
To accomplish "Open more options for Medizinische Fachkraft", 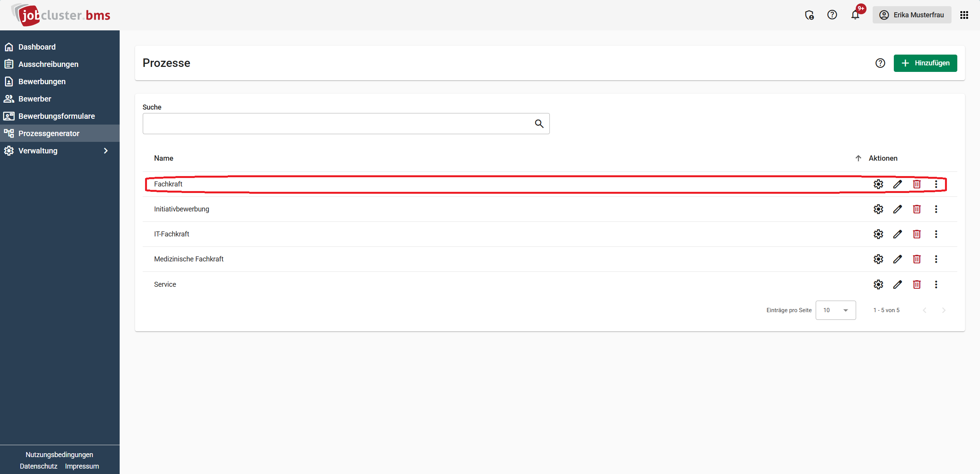I will coord(936,259).
